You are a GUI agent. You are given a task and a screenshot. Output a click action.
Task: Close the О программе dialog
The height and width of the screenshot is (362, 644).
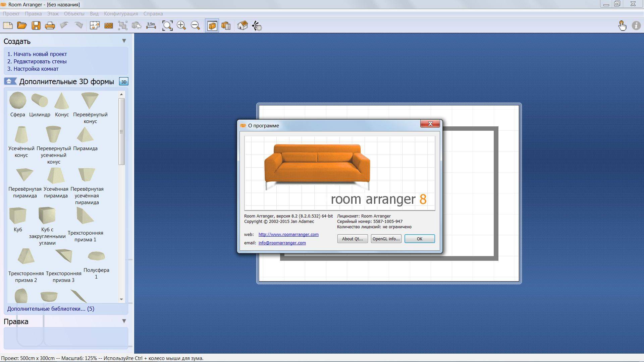tap(430, 124)
